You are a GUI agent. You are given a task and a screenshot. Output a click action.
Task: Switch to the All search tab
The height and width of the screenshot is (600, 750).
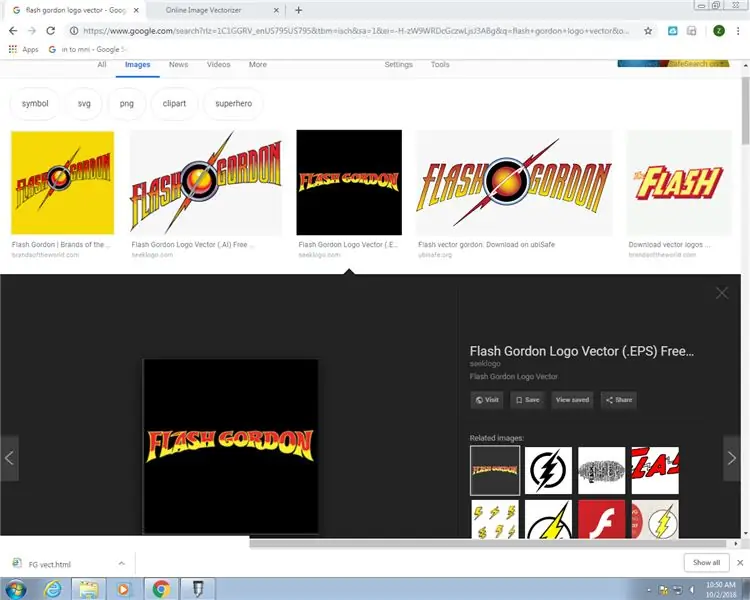tap(102, 65)
